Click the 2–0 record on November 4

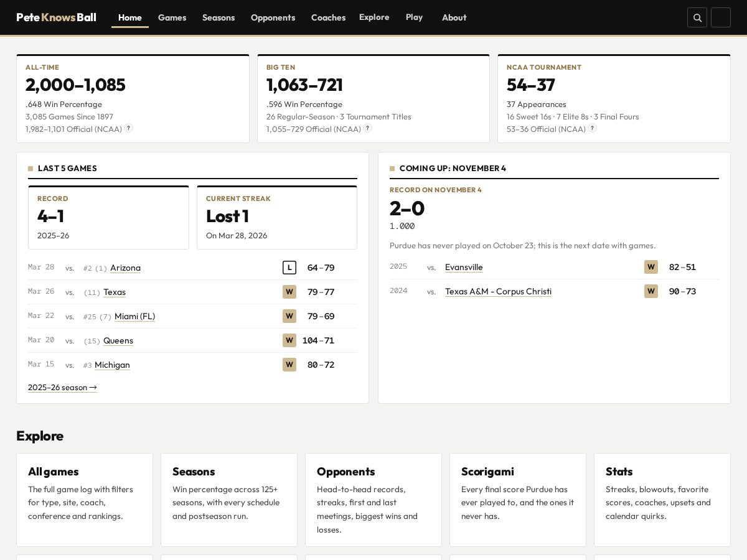coord(407,208)
